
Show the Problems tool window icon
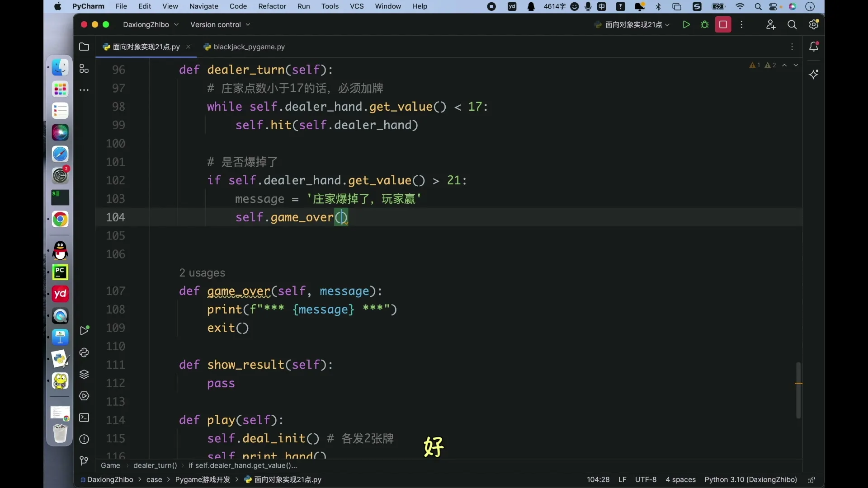[84, 439]
